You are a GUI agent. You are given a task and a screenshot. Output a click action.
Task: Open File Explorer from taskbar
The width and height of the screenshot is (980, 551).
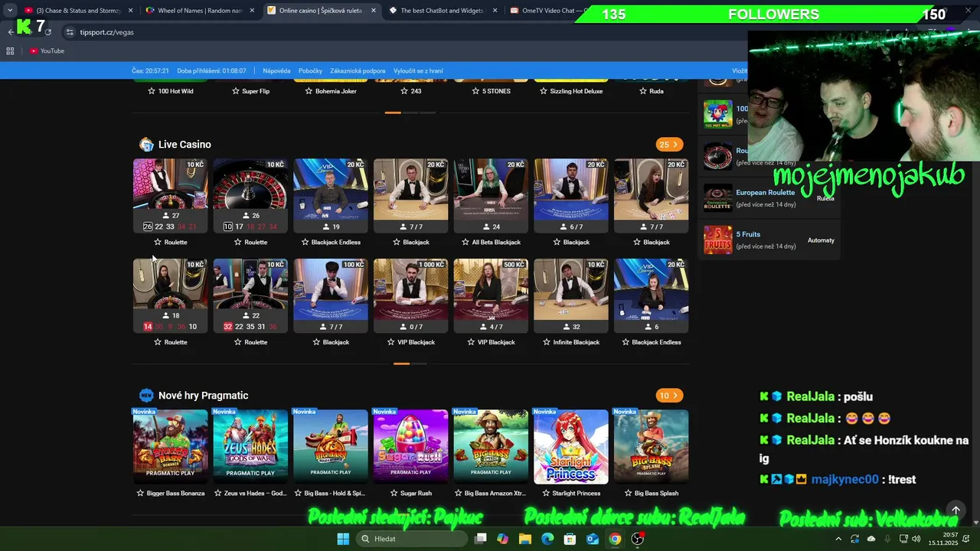pyautogui.click(x=525, y=539)
